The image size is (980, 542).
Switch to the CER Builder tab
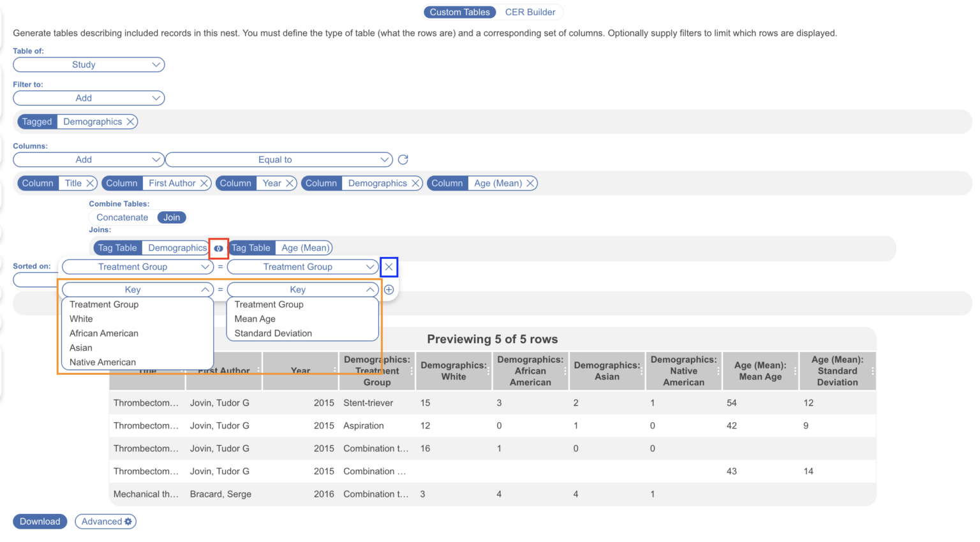pos(530,11)
